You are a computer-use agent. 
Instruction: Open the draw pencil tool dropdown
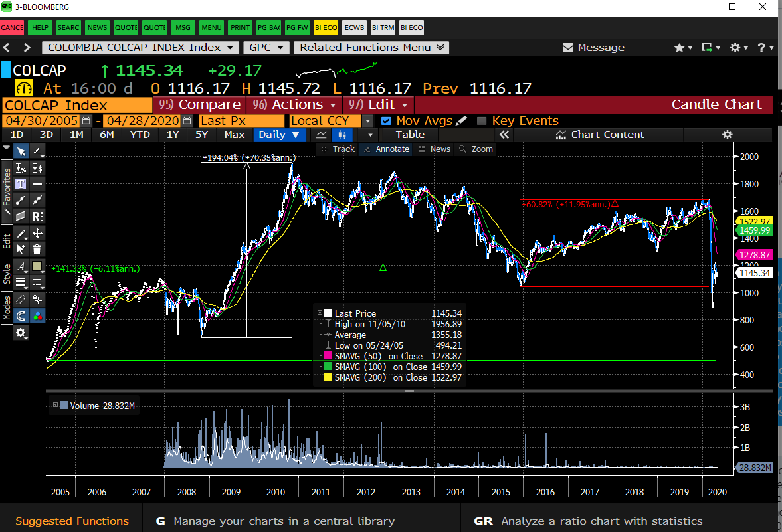21,233
